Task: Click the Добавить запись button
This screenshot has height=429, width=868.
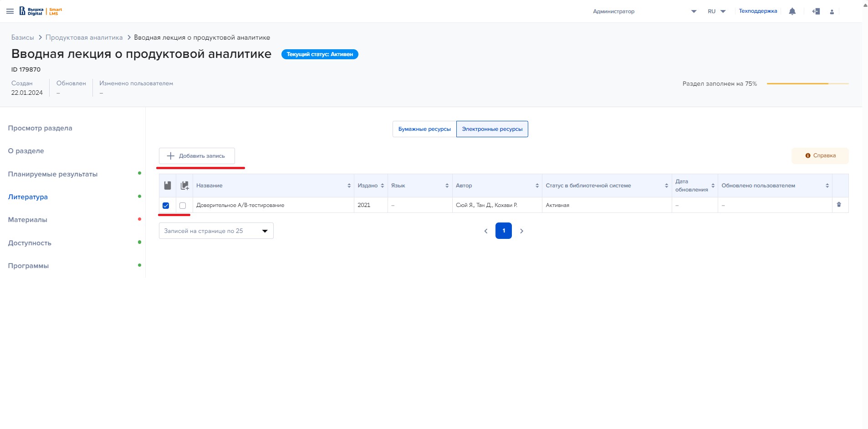Action: coord(197,156)
